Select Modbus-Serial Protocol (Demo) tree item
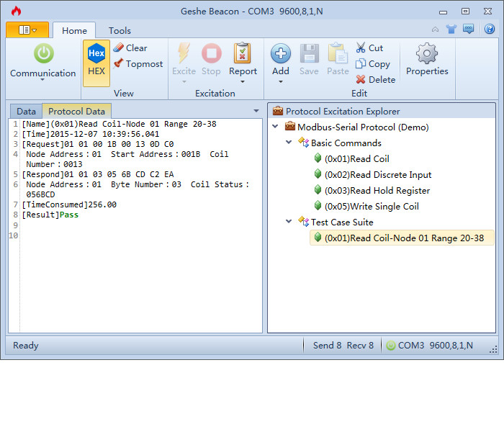 [363, 127]
